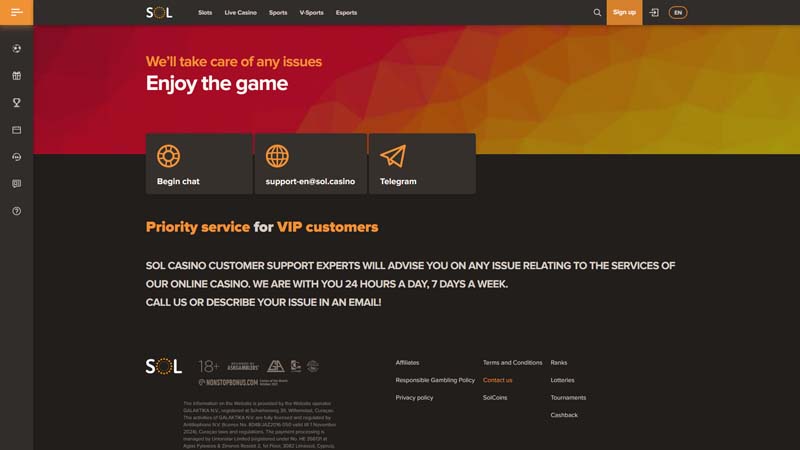The height and width of the screenshot is (450, 800).
Task: Click the card payments icon in sidebar
Action: coord(16,130)
